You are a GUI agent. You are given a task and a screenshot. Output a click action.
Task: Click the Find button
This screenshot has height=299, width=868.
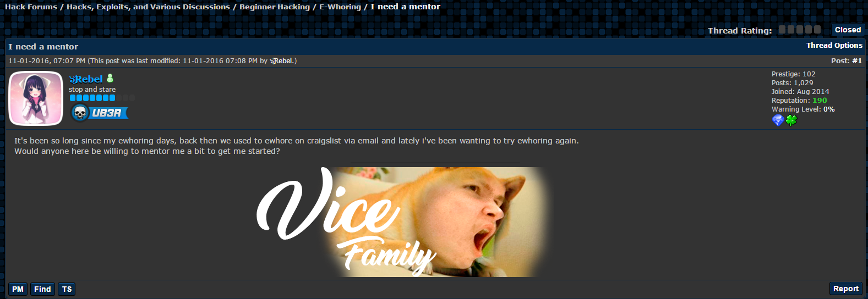[42, 289]
